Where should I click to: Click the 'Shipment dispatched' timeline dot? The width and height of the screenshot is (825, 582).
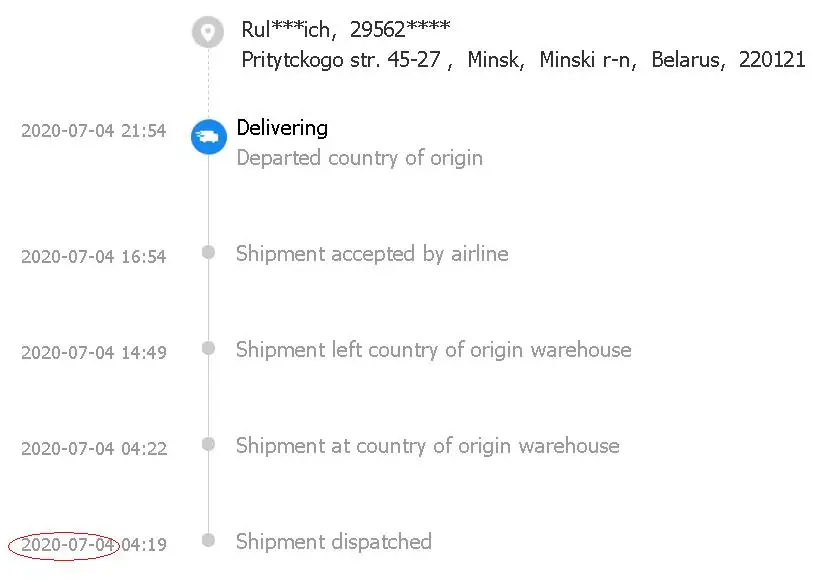click(x=208, y=541)
